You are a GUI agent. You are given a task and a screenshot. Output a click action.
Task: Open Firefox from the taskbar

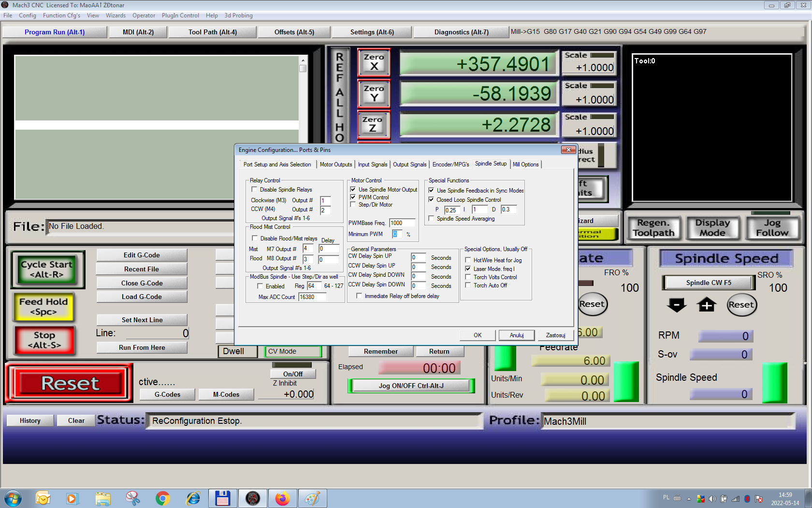point(283,498)
